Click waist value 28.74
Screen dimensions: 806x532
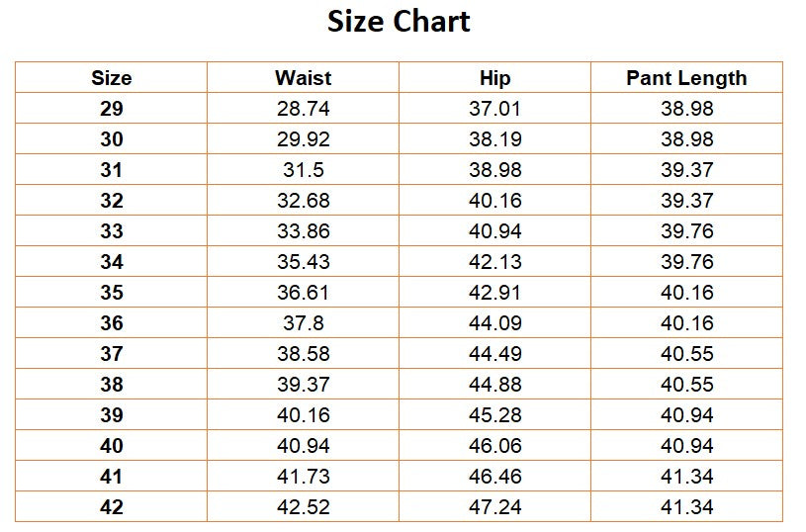click(303, 109)
